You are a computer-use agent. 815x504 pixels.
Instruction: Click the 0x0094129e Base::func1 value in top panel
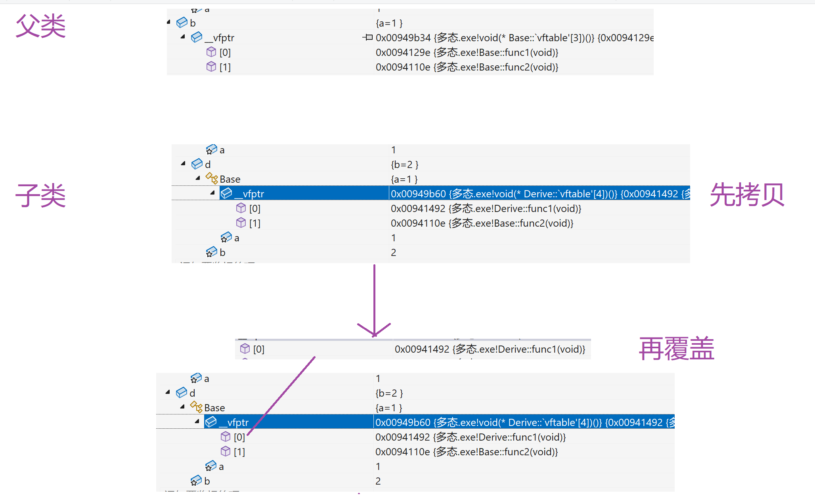pyautogui.click(x=467, y=52)
